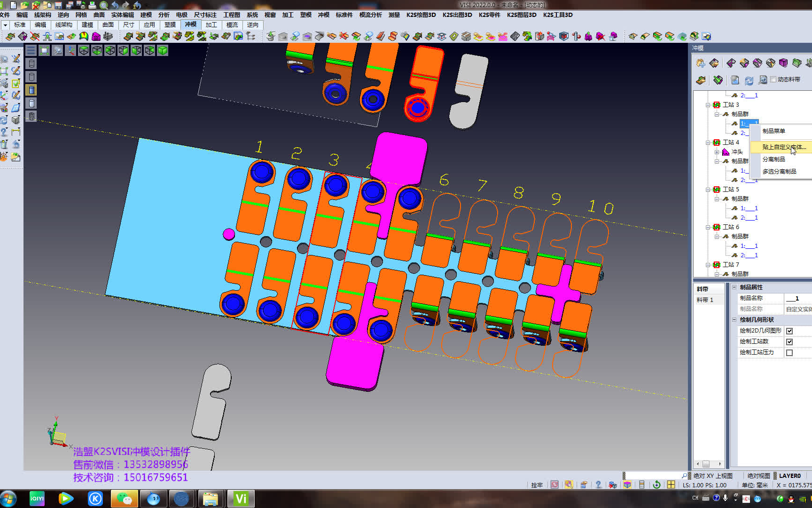Click the zoom magnifier icon in viewport toolbar
The width and height of the screenshot is (812, 508).
(57, 50)
